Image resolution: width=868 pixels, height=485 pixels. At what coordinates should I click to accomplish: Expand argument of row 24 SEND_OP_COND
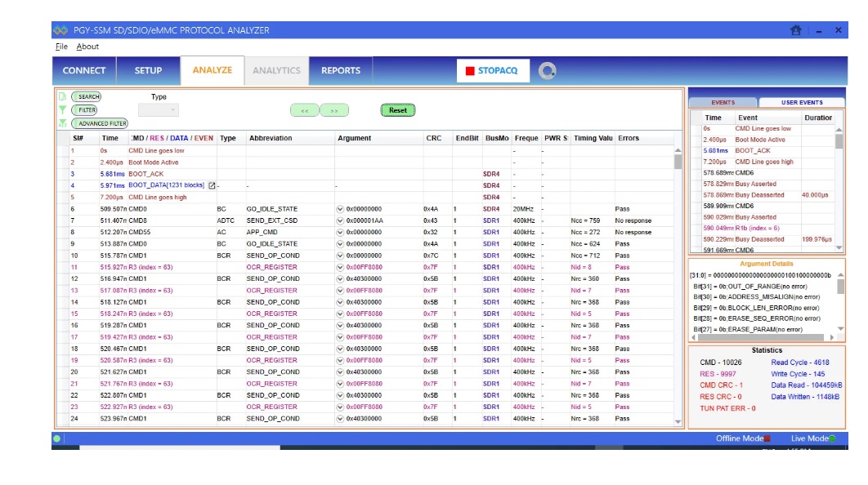340,419
